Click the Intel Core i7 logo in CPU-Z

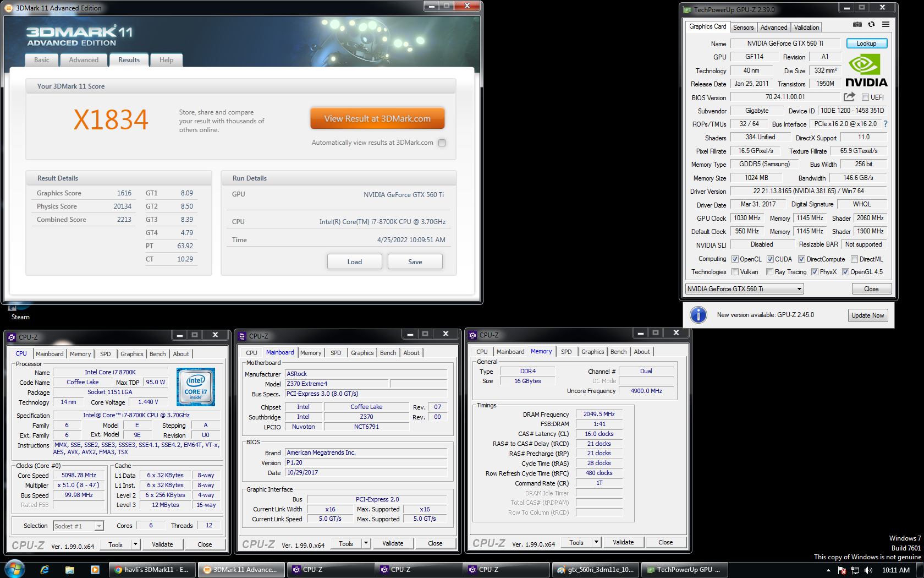click(196, 388)
